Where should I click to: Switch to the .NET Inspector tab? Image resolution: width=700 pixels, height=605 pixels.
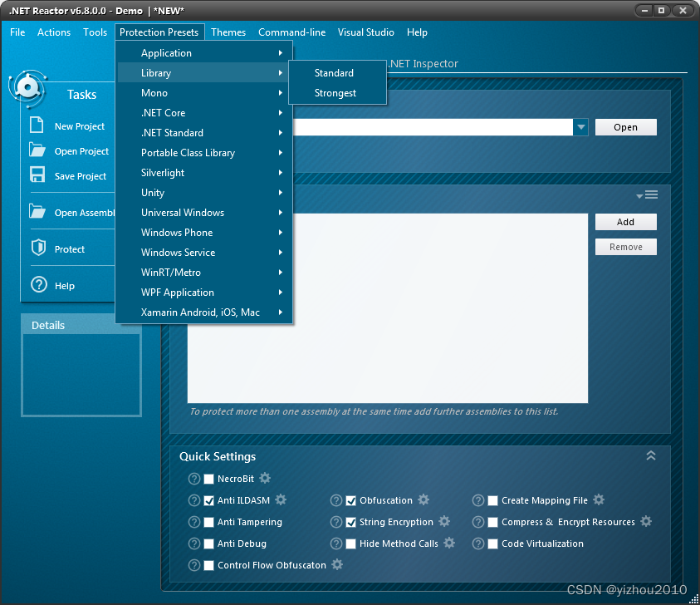(423, 63)
